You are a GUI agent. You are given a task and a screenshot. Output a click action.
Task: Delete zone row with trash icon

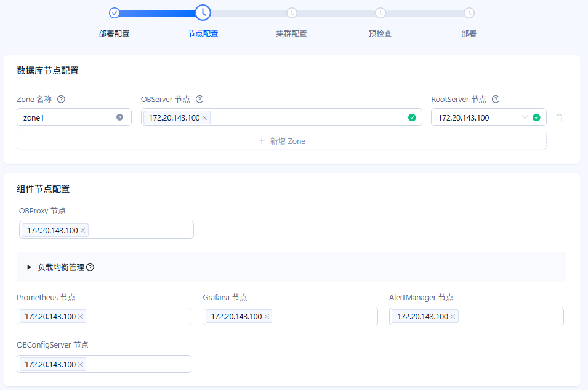pos(559,117)
